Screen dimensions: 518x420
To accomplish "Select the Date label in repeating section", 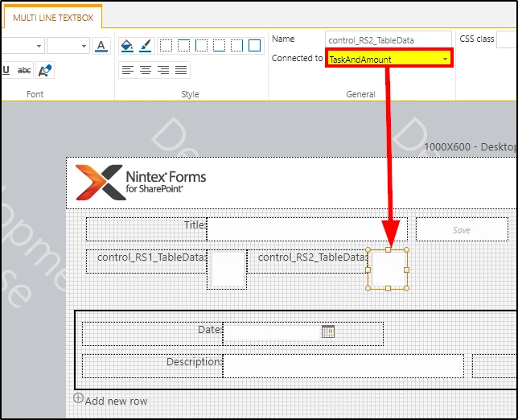I will point(153,334).
